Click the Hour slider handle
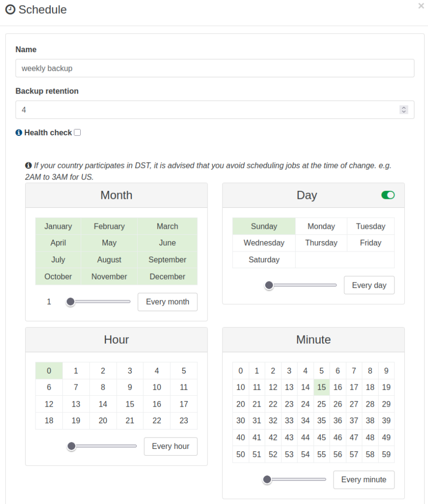Image resolution: width=428 pixels, height=504 pixels. point(71,446)
